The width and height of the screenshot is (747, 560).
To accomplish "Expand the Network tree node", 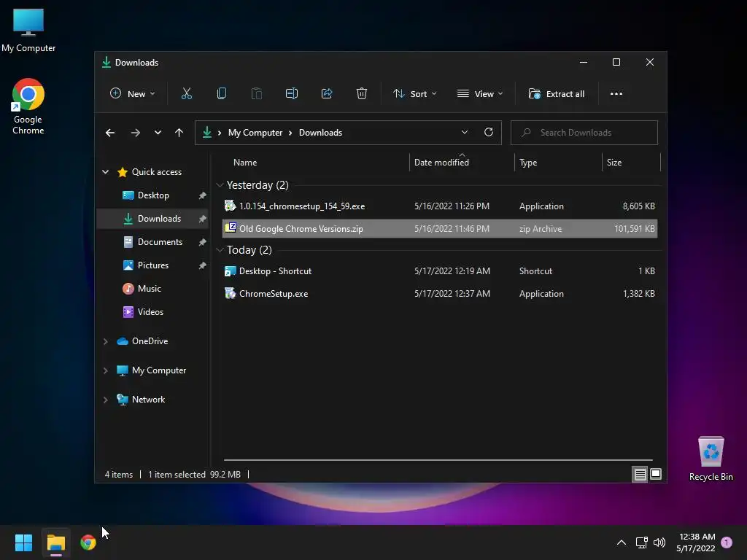I will click(x=105, y=400).
